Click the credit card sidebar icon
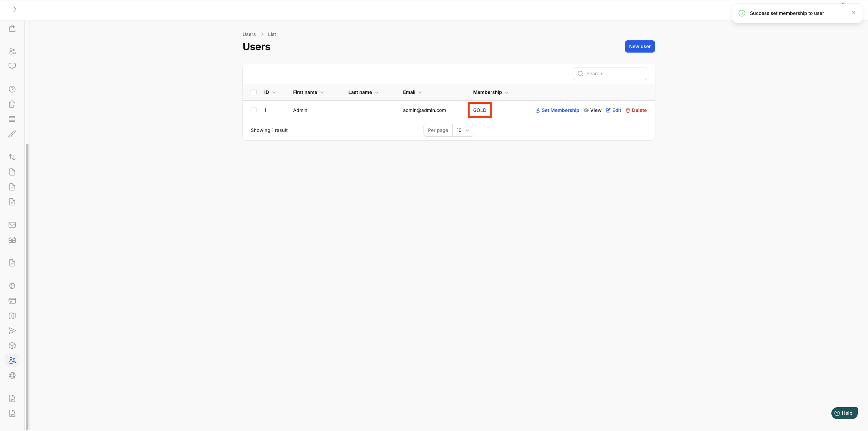Screen dimensions: 868x431 12,301
